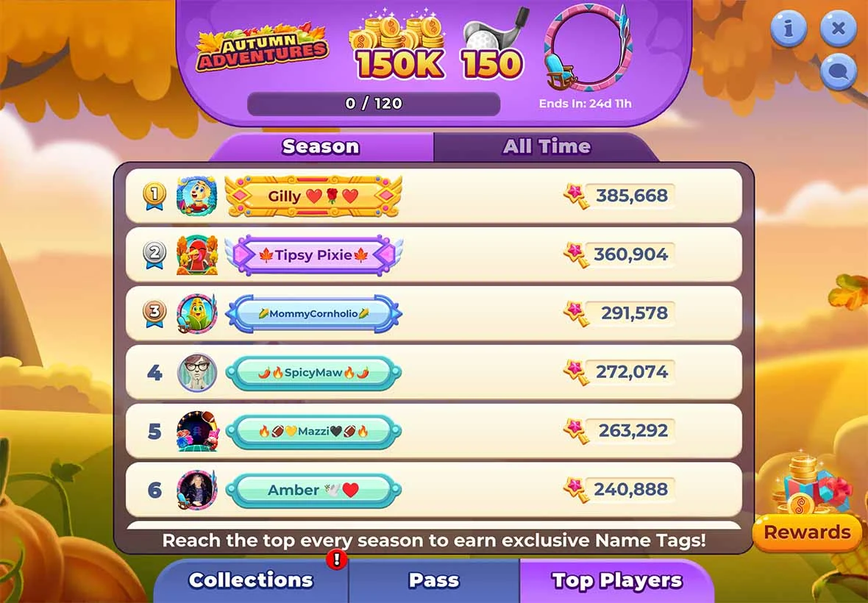
Task: Click Gilly's avatar picture
Action: (x=196, y=196)
